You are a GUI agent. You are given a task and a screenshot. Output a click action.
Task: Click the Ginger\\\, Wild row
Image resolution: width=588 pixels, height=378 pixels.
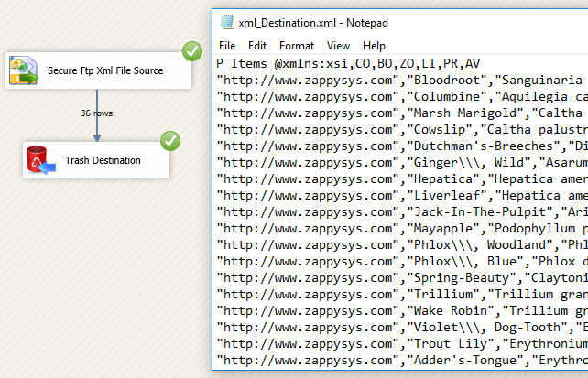pyautogui.click(x=402, y=163)
